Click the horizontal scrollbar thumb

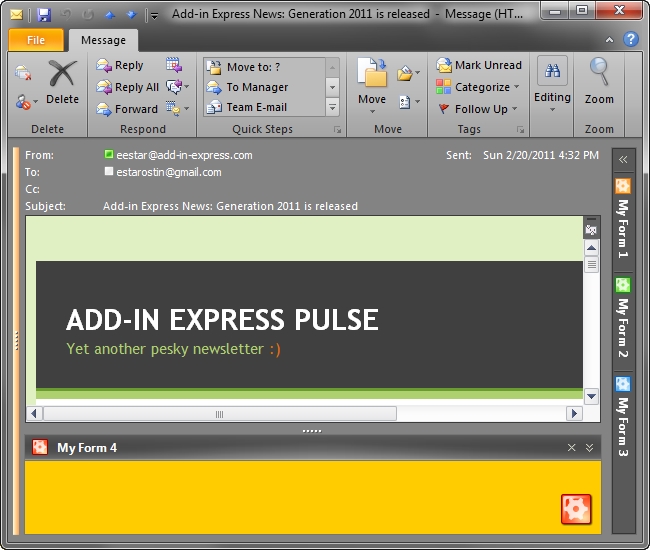tap(220, 414)
